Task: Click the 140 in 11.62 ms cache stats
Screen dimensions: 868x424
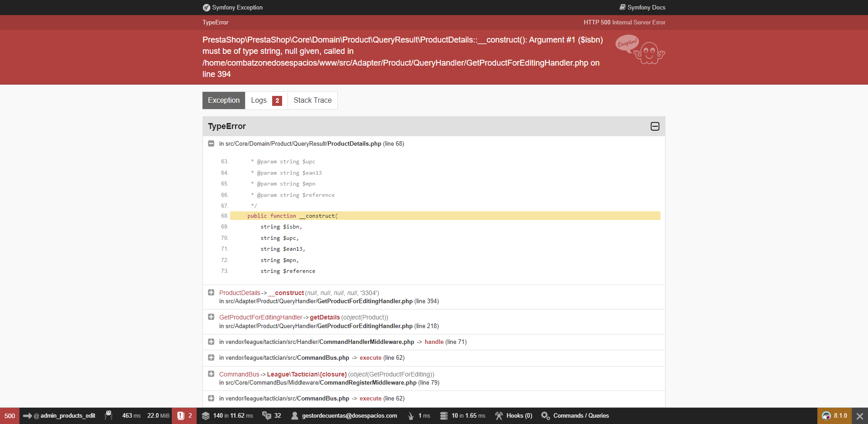Action: tap(233, 416)
